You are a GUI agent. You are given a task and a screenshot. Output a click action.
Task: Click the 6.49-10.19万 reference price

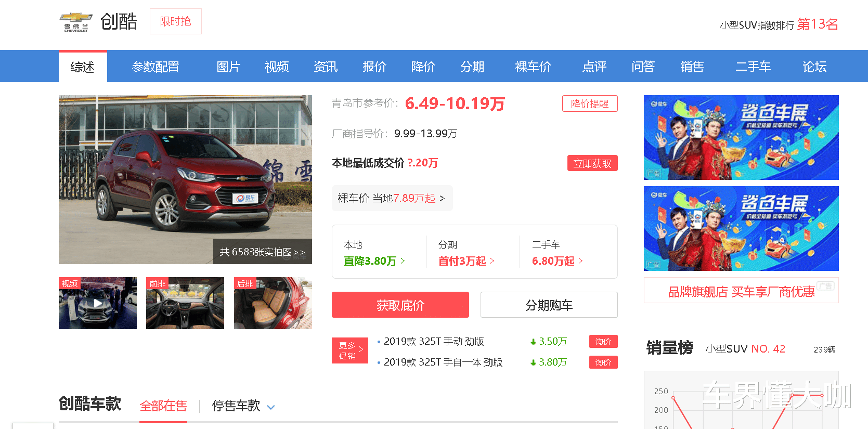click(x=455, y=103)
